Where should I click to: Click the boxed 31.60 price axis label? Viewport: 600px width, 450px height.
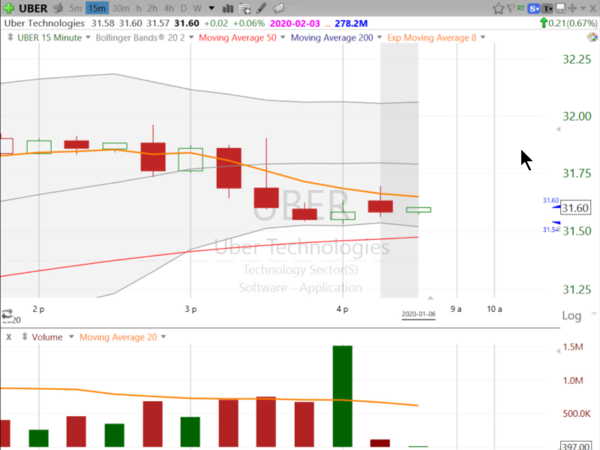click(x=576, y=208)
